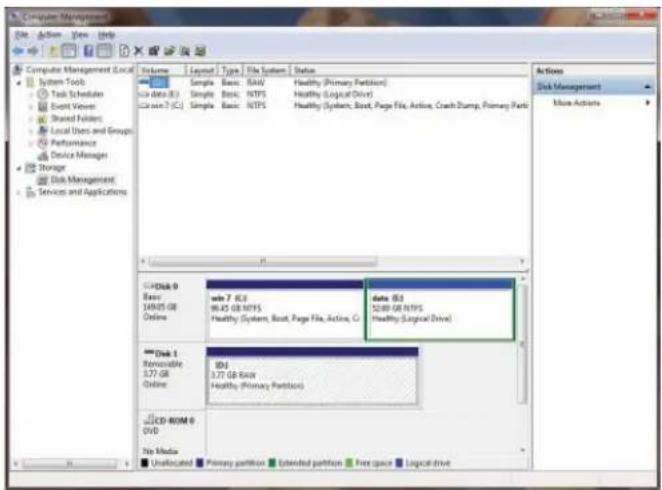662x490 pixels.
Task: Expand the Local Users and Groups node
Action: [x=31, y=131]
